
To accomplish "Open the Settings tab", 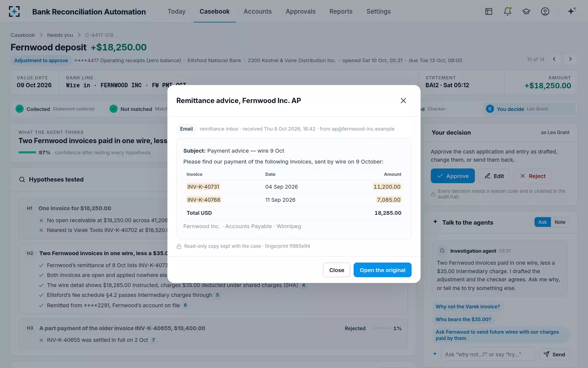I will pos(379,11).
